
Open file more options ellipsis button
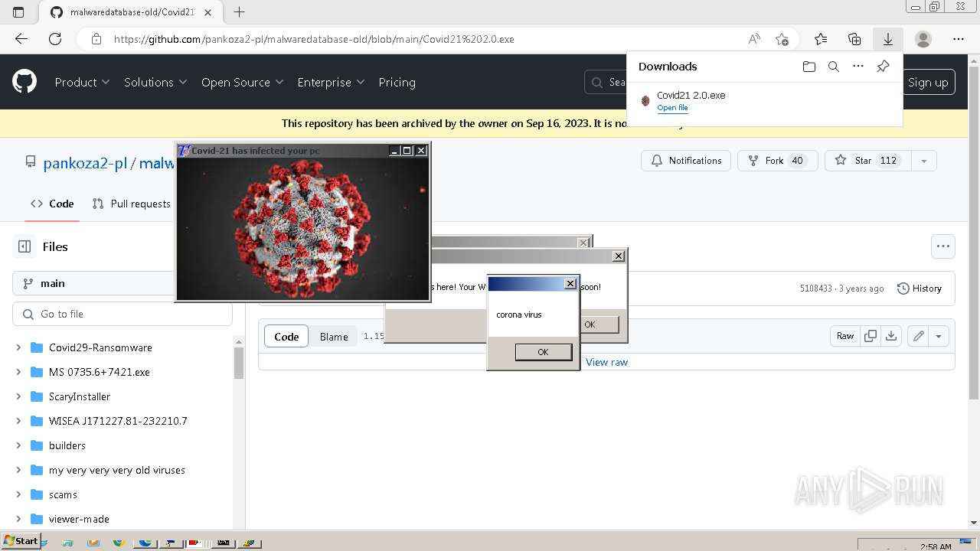(x=943, y=246)
